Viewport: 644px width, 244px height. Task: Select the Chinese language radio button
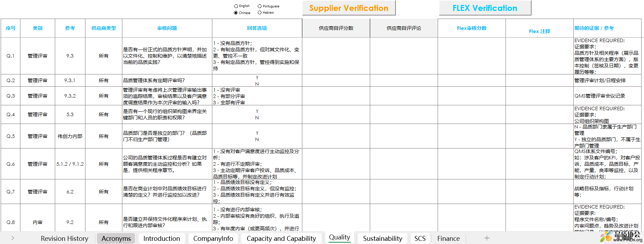[236, 13]
